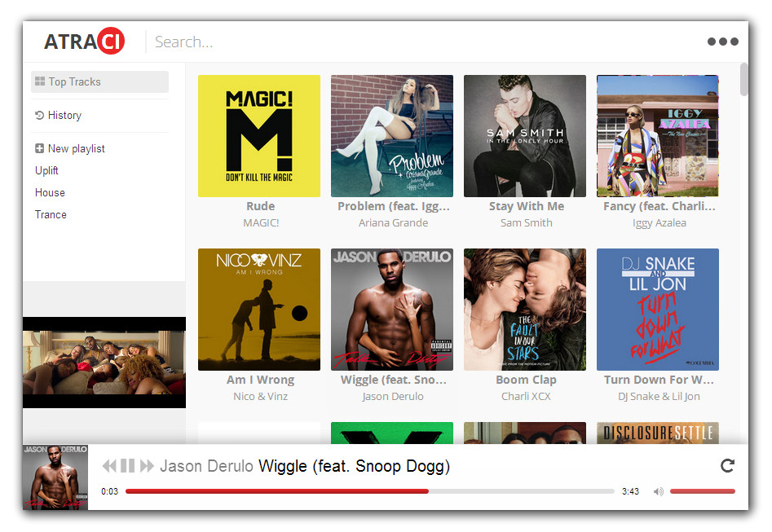Create a New playlist
This screenshot has width=772, height=532.
click(x=70, y=148)
